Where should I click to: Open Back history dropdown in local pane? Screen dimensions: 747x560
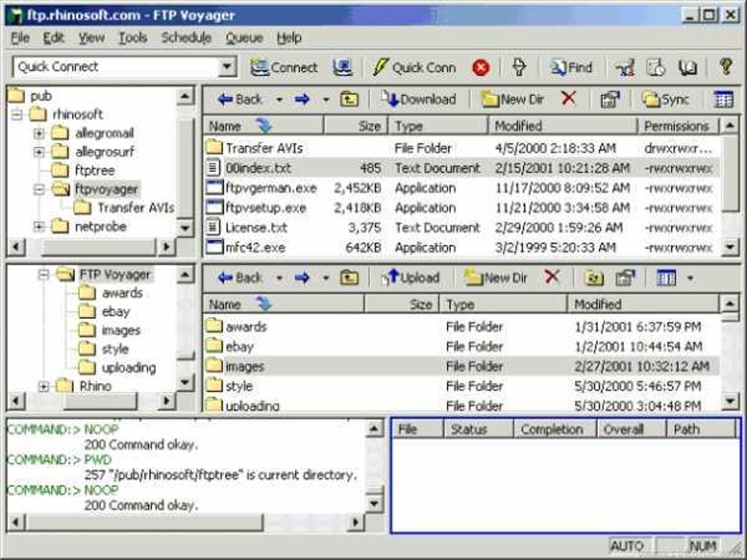click(x=279, y=278)
